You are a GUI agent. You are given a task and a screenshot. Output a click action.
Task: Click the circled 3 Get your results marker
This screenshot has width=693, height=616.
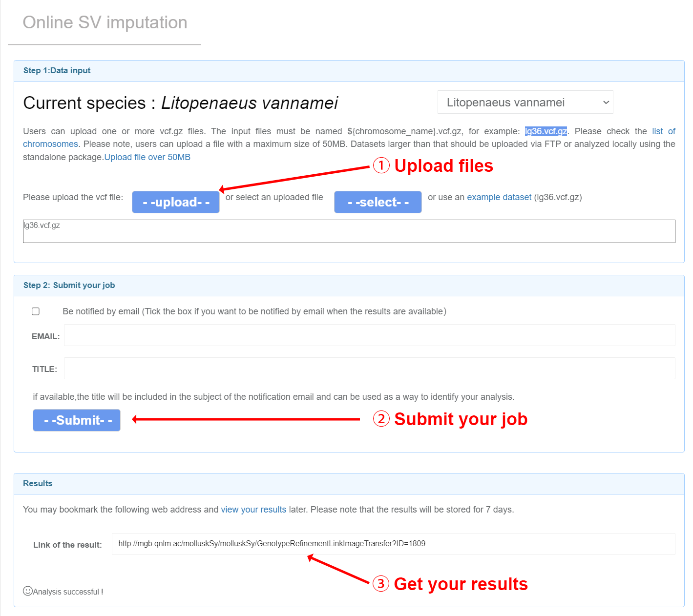pos(381,584)
